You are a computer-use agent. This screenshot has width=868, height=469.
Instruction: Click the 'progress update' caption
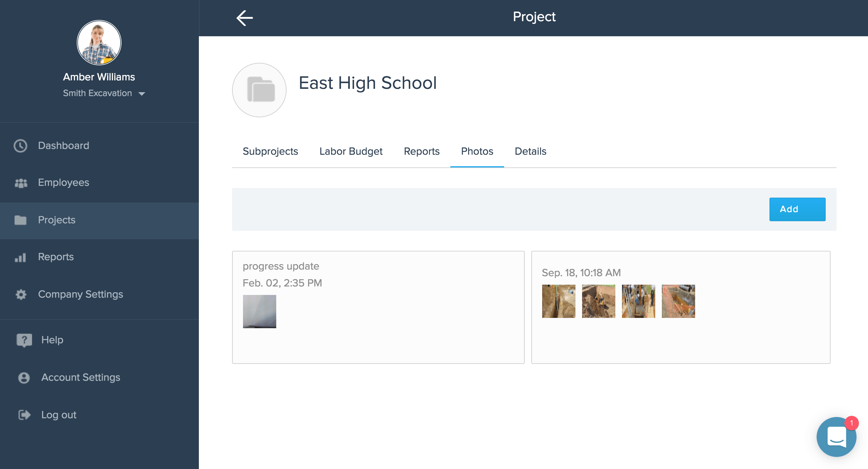[281, 266]
